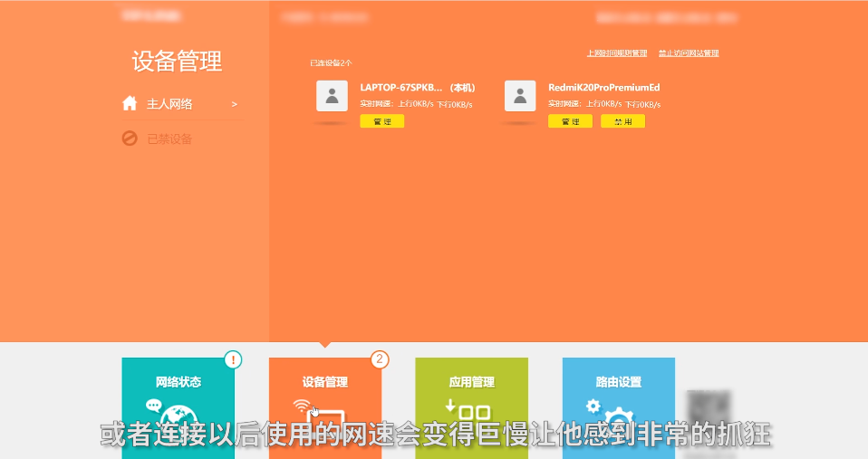868x459 pixels.
Task: Open the 禁止访问网站管理 link
Action: point(689,53)
